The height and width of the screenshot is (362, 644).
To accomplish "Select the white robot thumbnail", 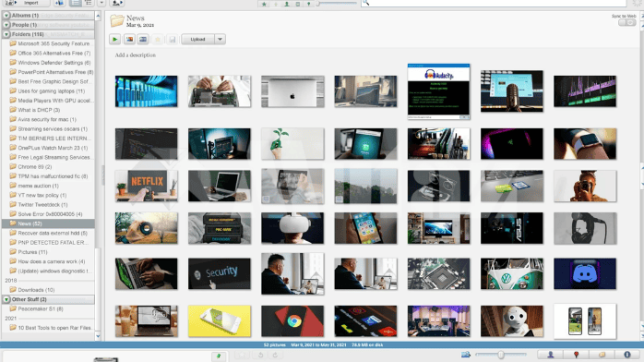I will pos(512,321).
